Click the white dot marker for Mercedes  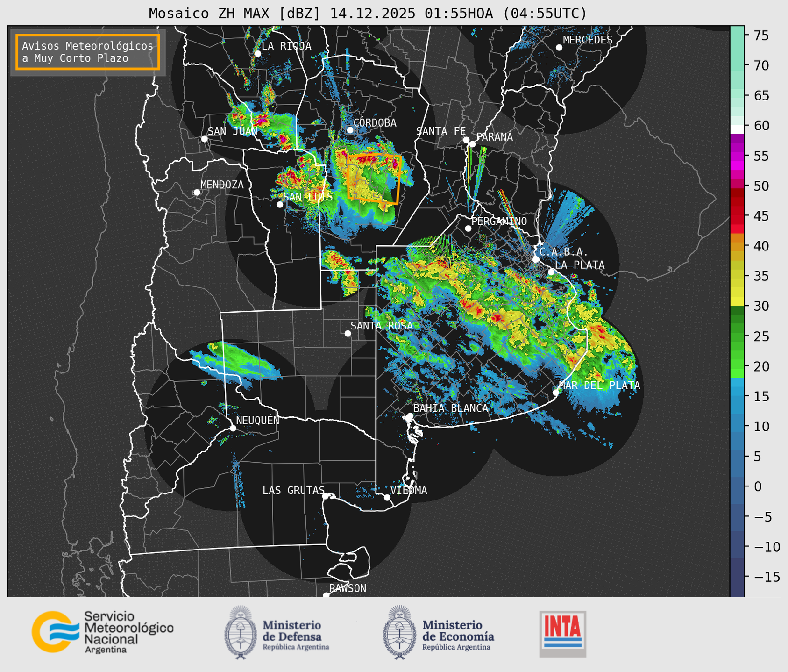[x=559, y=48]
